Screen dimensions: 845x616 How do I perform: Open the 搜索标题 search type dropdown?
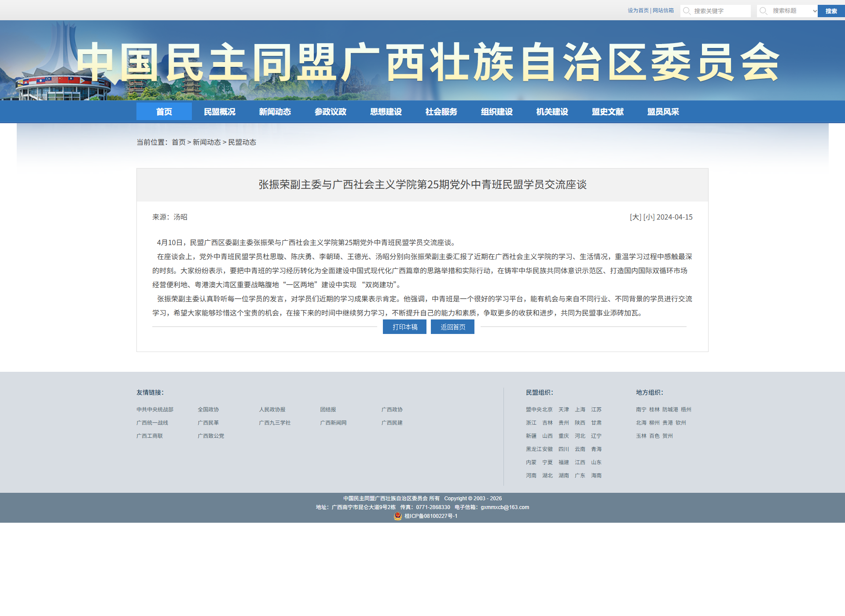pyautogui.click(x=787, y=11)
